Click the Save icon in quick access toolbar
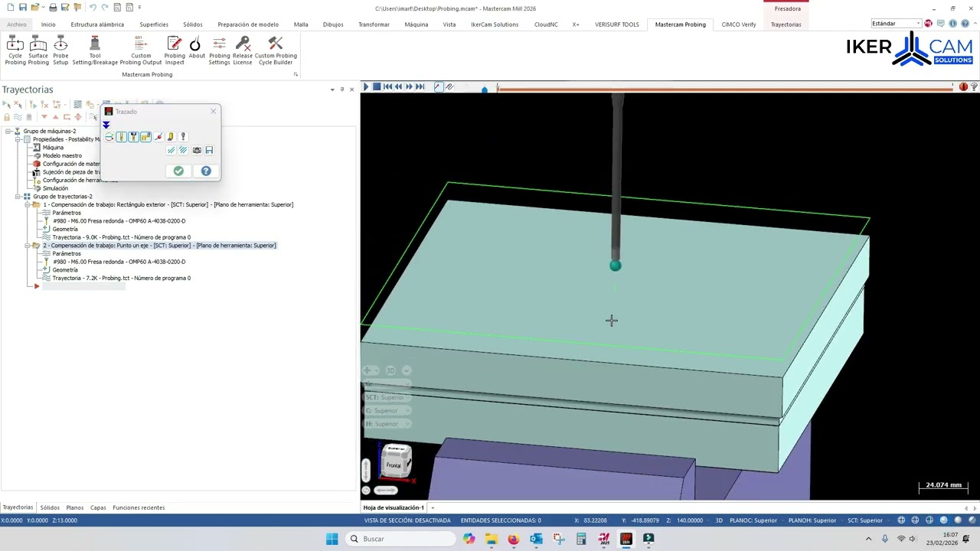Screen dimensions: 980x551 coord(23,8)
